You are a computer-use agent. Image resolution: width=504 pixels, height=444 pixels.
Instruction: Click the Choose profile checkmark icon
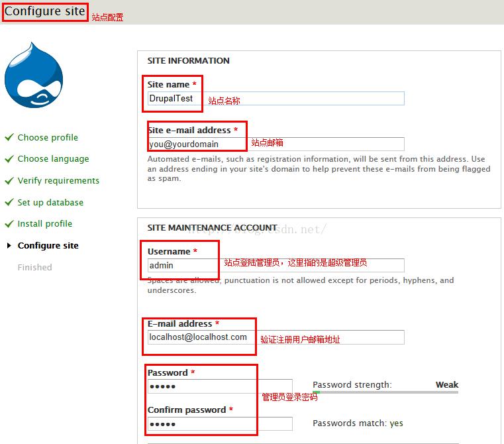click(x=9, y=137)
